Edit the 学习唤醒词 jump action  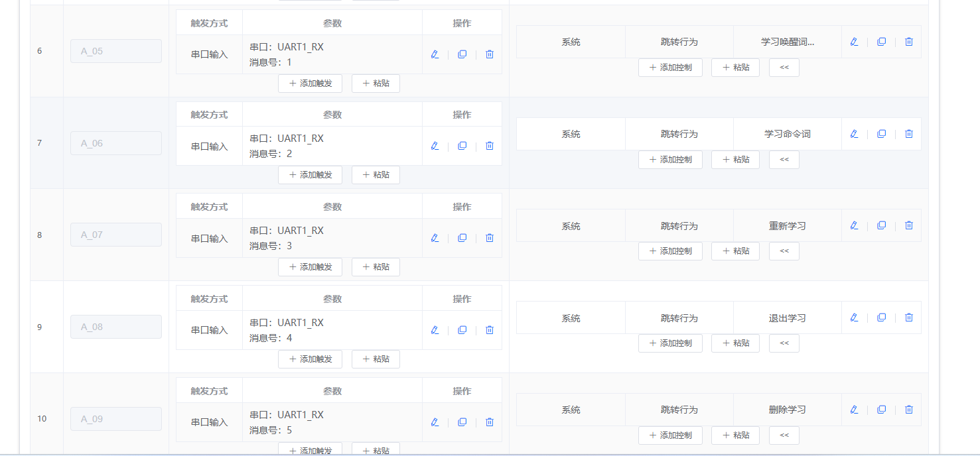coord(853,41)
